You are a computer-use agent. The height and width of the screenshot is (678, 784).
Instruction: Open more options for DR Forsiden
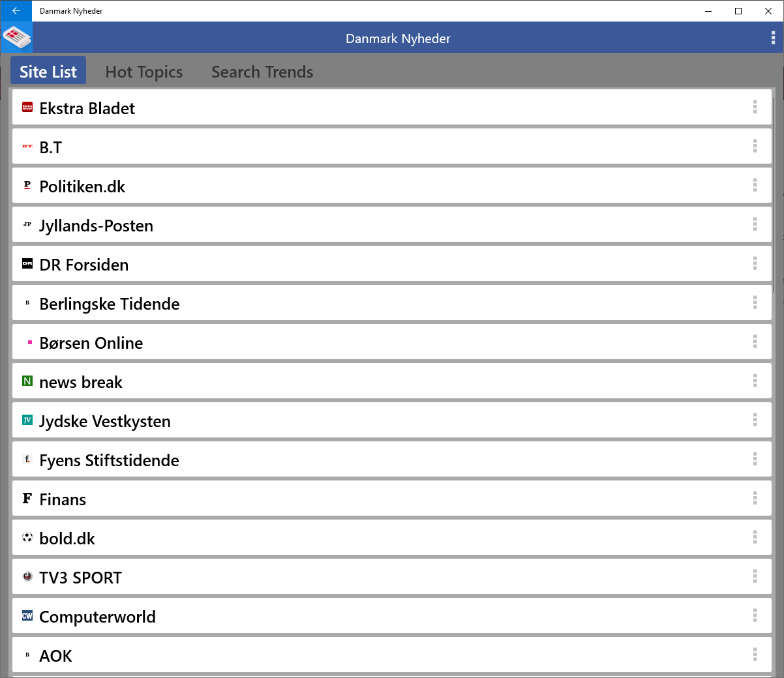coord(755,263)
